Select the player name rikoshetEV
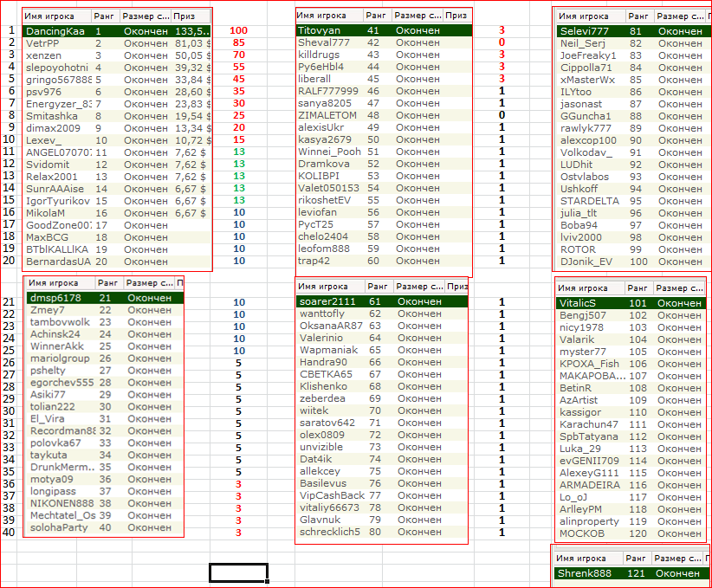This screenshot has height=588, width=712. click(x=324, y=200)
